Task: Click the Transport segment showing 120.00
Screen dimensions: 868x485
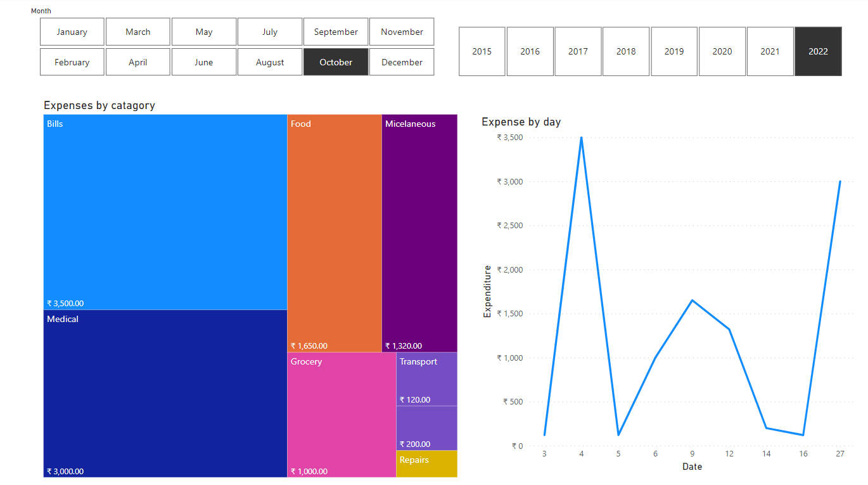Action: pos(426,377)
